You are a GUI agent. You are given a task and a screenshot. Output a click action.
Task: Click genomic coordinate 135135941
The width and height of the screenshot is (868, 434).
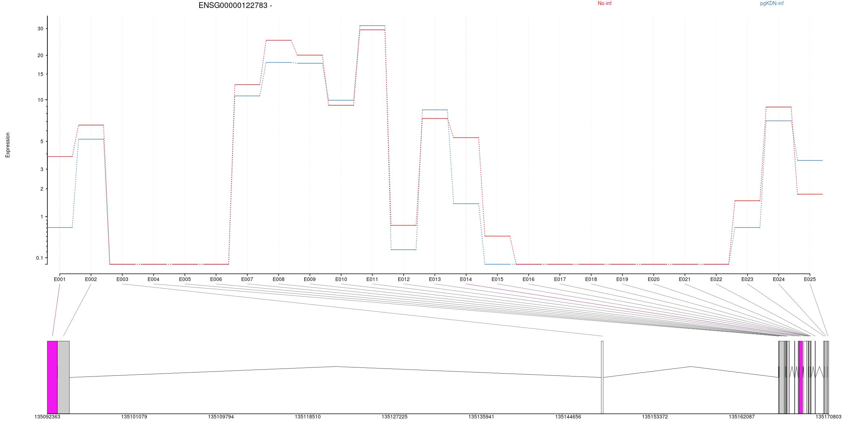tap(481, 417)
